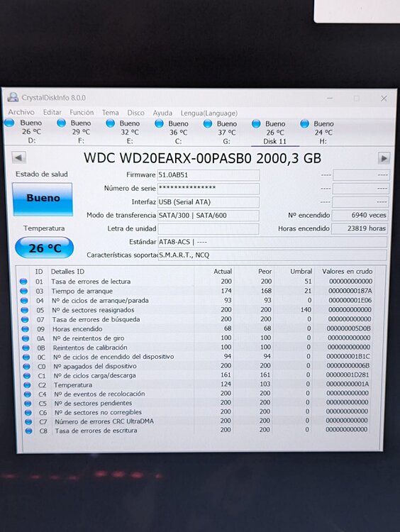Go to next disk with right arrow
This screenshot has height=532, width=400.
click(384, 158)
